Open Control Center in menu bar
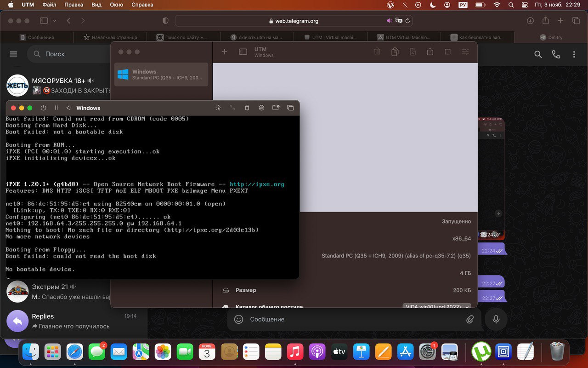This screenshot has height=368, width=588. click(525, 5)
